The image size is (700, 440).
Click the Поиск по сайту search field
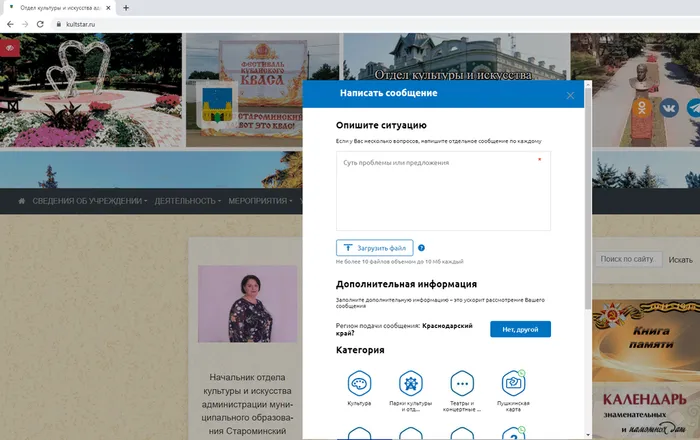tap(629, 259)
